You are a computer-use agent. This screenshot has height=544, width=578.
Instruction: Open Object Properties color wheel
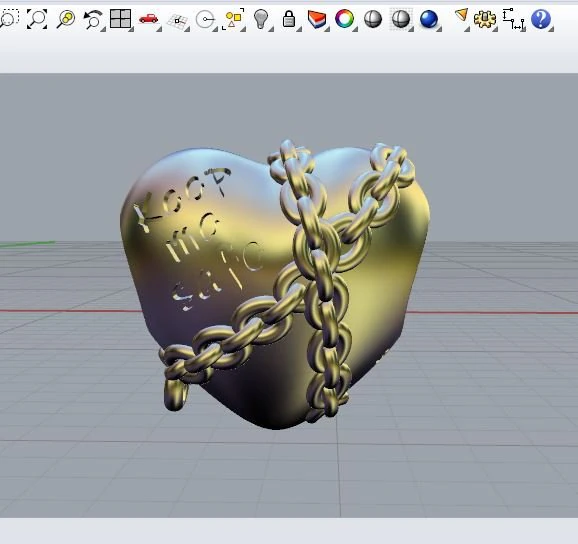(x=345, y=19)
